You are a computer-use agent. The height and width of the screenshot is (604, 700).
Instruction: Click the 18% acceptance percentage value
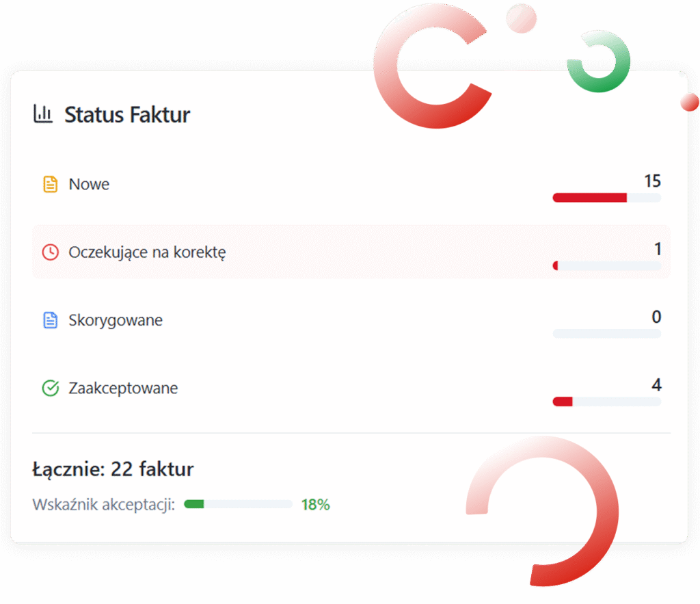pyautogui.click(x=315, y=505)
